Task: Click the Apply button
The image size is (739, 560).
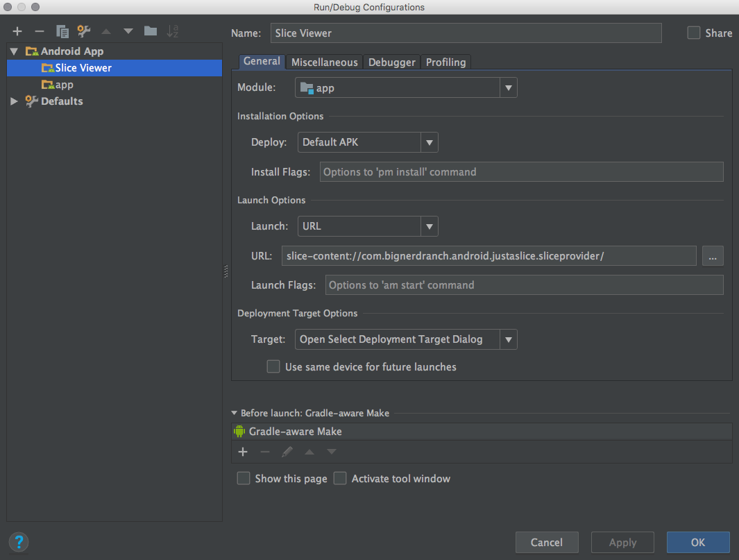Action: (622, 543)
